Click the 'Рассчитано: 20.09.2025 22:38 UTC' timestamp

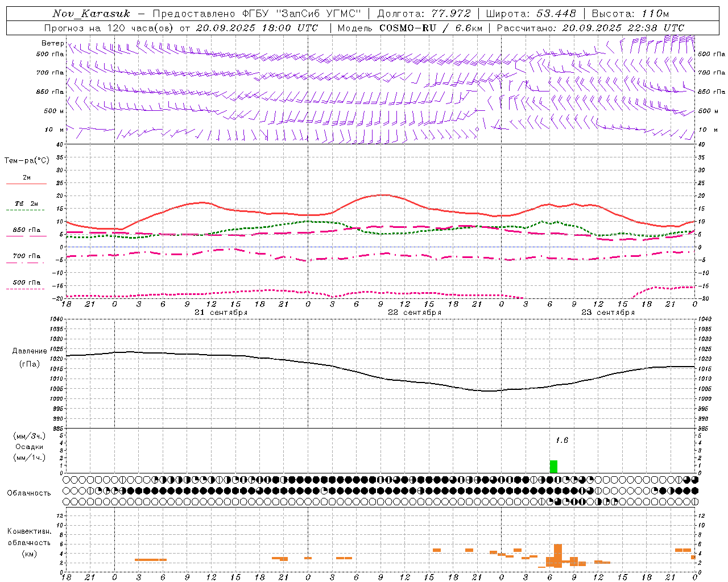pyautogui.click(x=590, y=28)
